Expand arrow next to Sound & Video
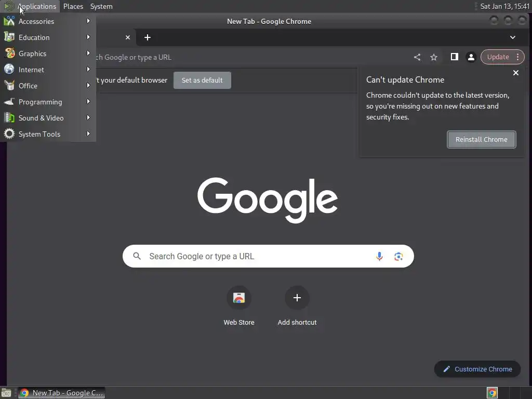 click(x=88, y=117)
